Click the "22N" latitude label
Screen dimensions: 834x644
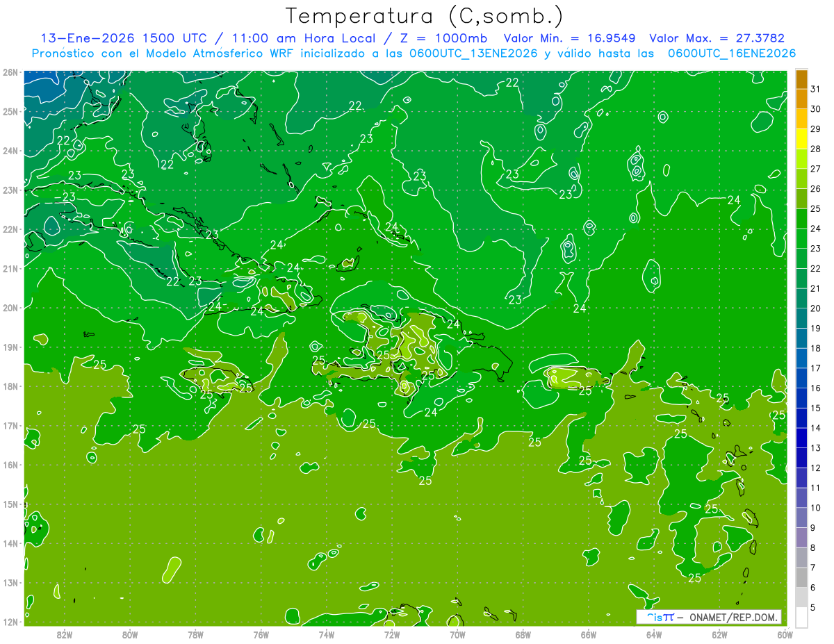[x=10, y=229]
